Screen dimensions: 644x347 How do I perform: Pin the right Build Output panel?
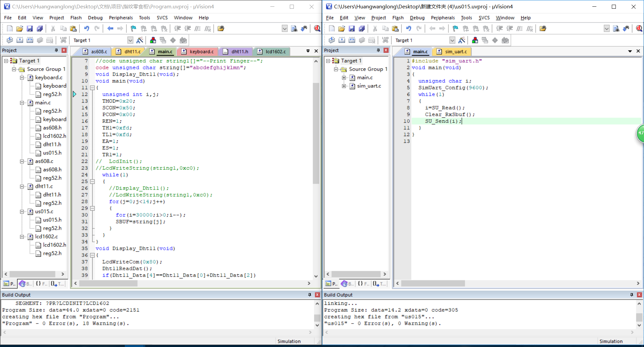click(x=632, y=295)
